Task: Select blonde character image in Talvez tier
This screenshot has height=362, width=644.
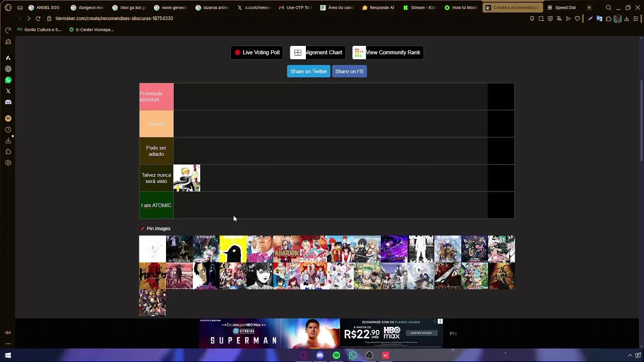Action: (x=187, y=178)
